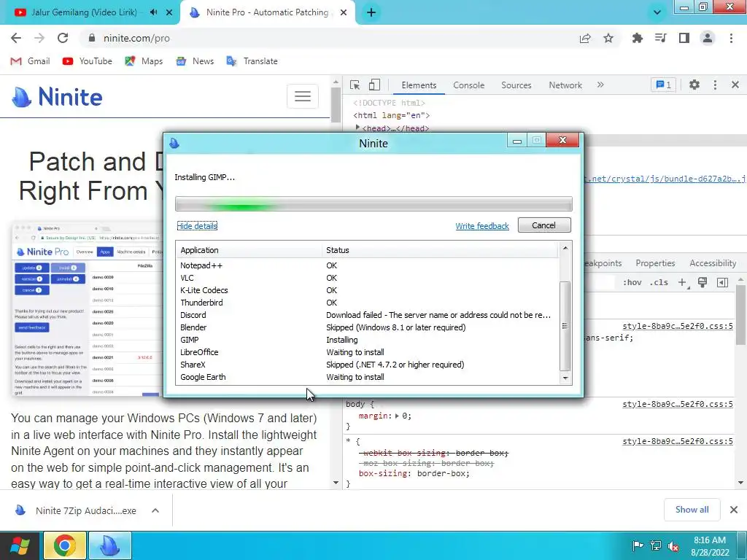Screen dimensions: 747x560
Task: Click the Chrome forward arrow
Action: point(39,38)
